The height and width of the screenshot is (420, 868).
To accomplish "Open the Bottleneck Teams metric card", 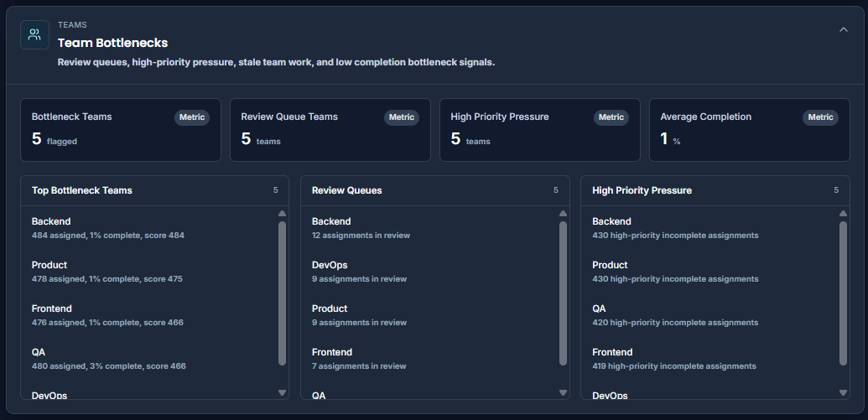I will (121, 130).
